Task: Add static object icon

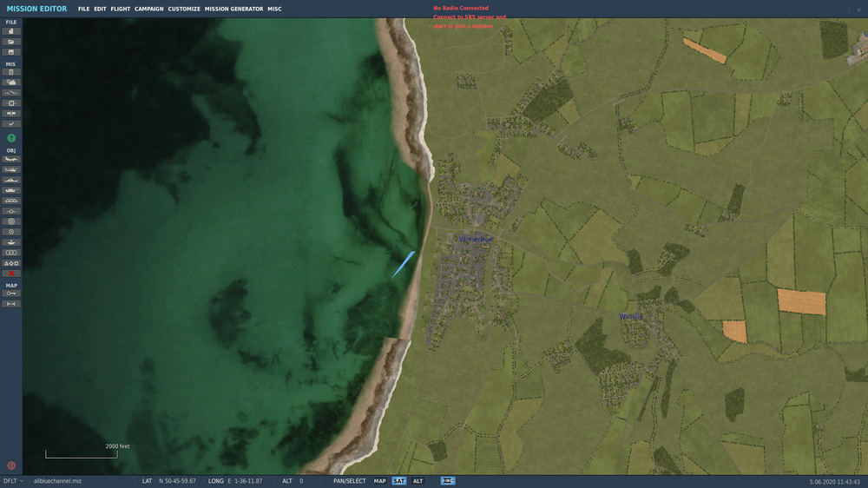Action: click(x=11, y=212)
